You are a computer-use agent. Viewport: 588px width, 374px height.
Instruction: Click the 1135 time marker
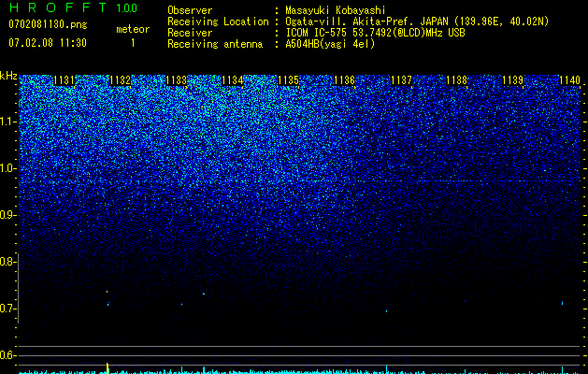(x=288, y=80)
